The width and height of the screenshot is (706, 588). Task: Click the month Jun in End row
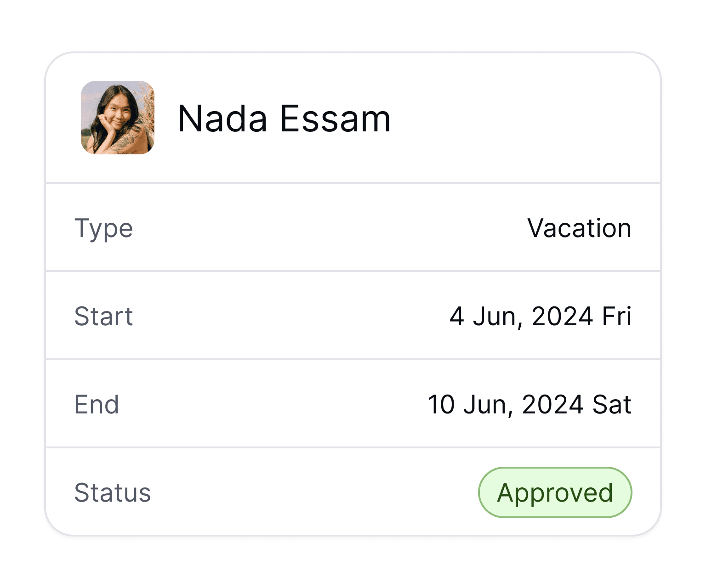pos(485,405)
